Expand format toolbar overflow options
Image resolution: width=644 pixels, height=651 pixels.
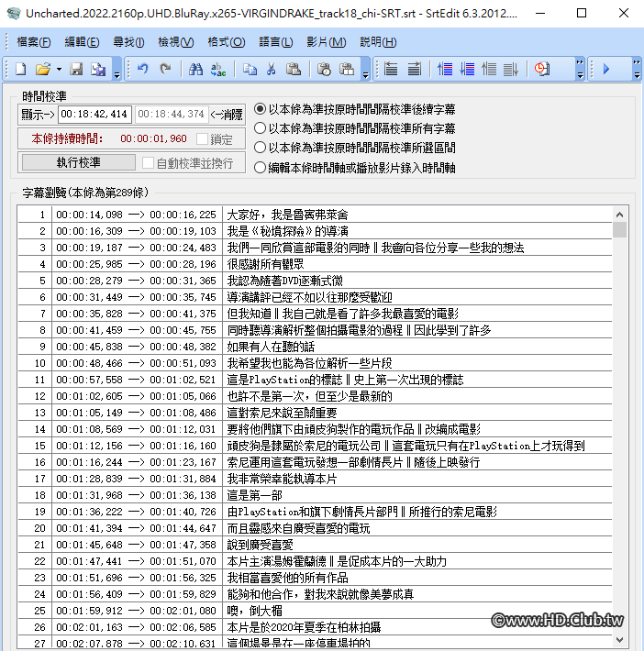pos(580,69)
